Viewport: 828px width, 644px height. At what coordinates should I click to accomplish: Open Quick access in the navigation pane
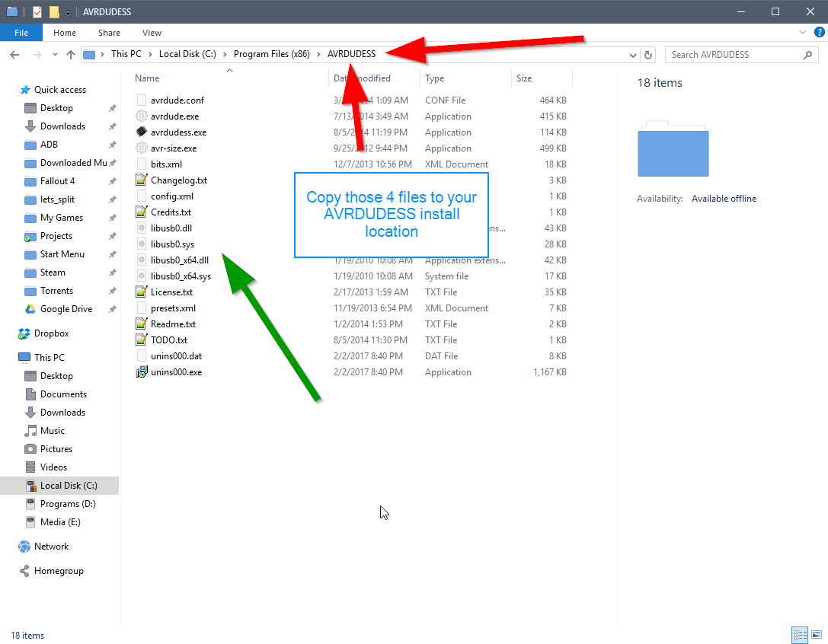click(x=59, y=90)
